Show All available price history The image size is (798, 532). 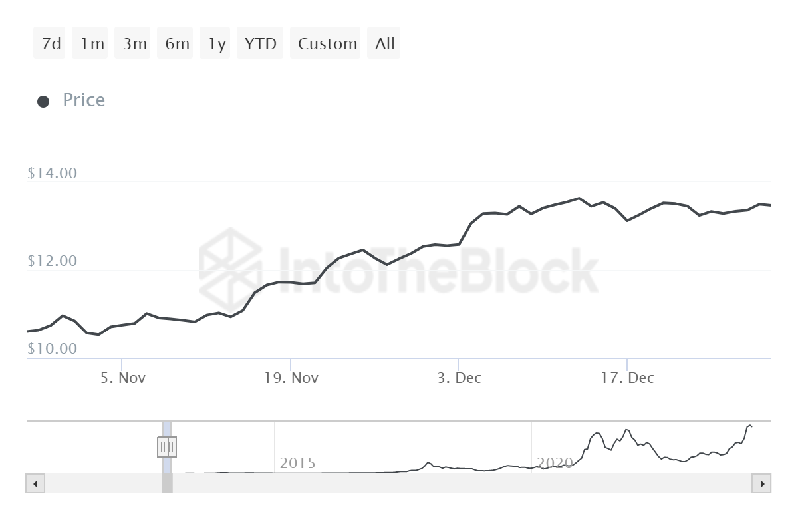point(385,43)
